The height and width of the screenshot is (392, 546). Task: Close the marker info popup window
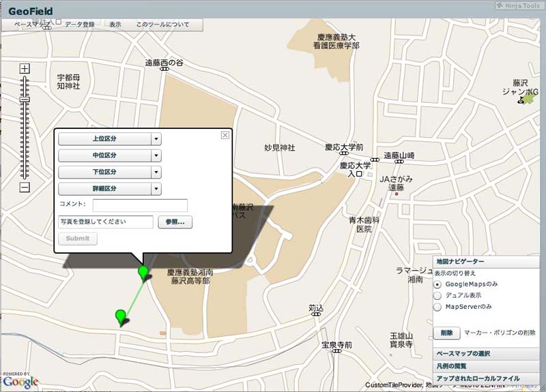click(225, 135)
